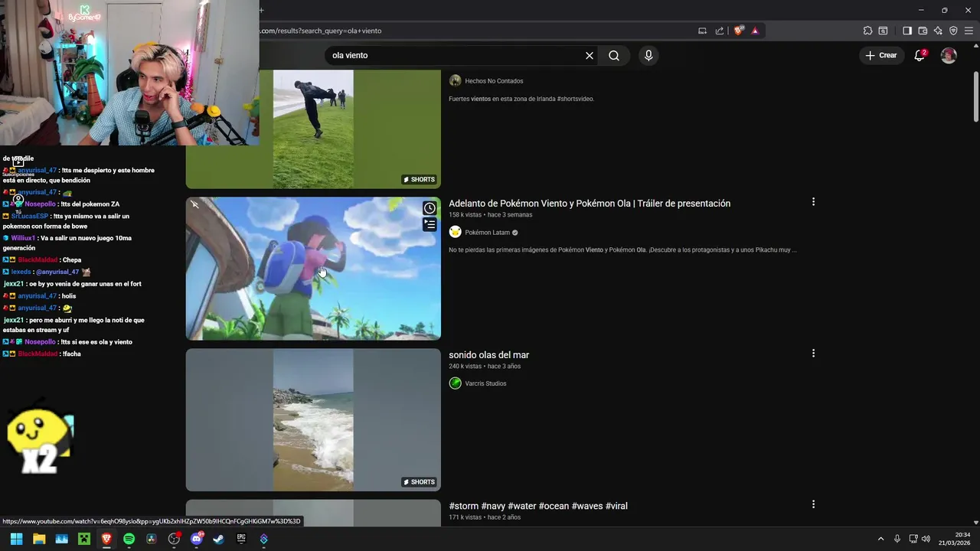Click the 'Fuertes vientos en esta zona' description

click(x=521, y=99)
